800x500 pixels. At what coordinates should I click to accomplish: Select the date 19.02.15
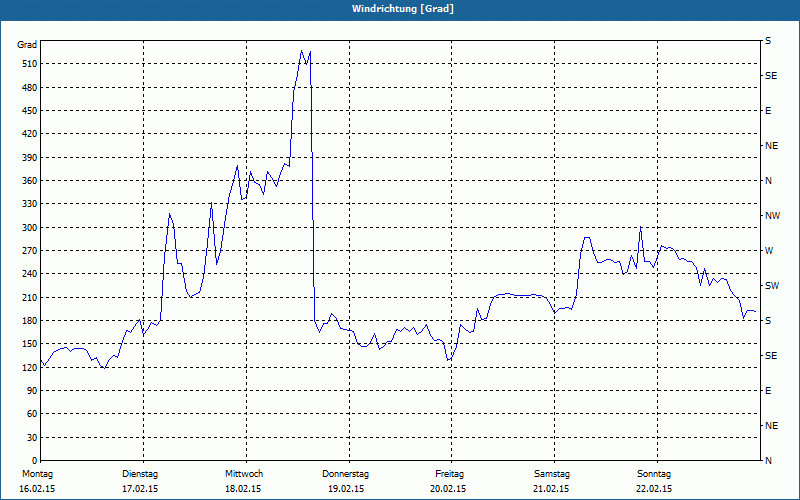[x=346, y=489]
